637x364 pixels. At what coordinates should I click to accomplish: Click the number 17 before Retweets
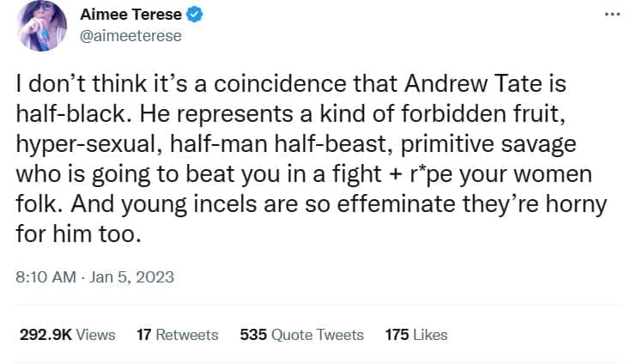click(144, 335)
